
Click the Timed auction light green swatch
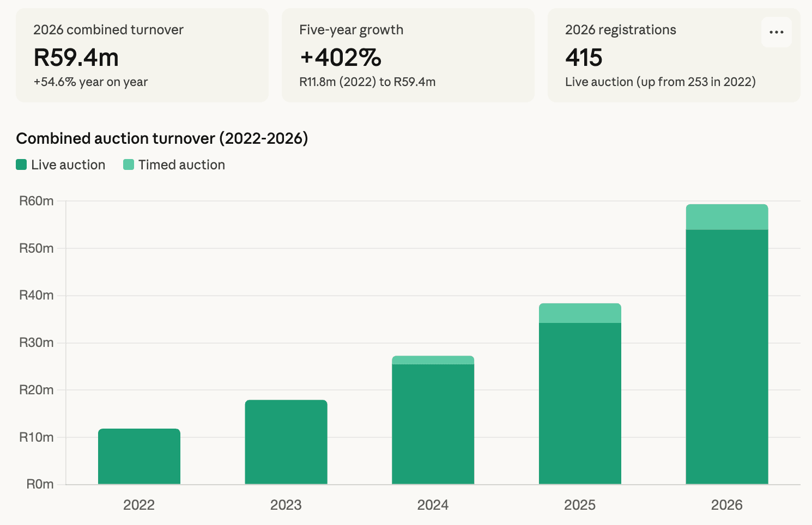coord(129,164)
